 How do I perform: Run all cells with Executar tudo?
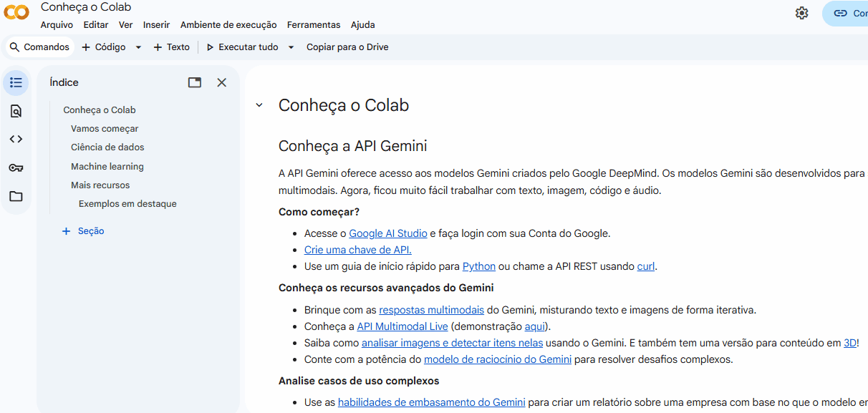click(x=244, y=47)
